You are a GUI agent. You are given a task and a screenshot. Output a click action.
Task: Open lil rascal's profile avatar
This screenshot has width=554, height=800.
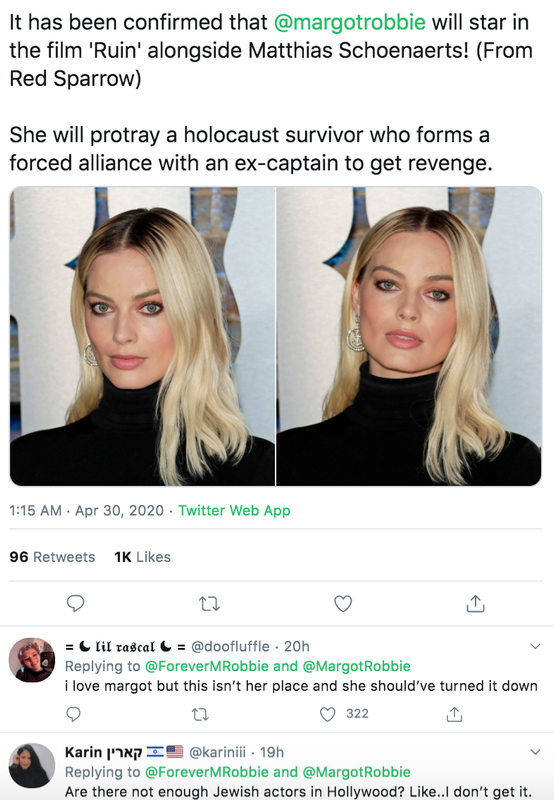click(x=32, y=660)
